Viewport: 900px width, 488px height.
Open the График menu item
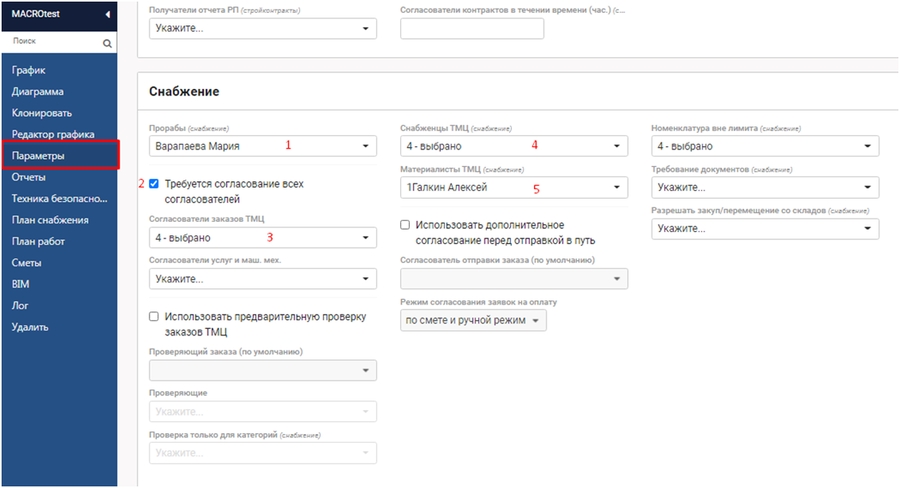pos(28,70)
